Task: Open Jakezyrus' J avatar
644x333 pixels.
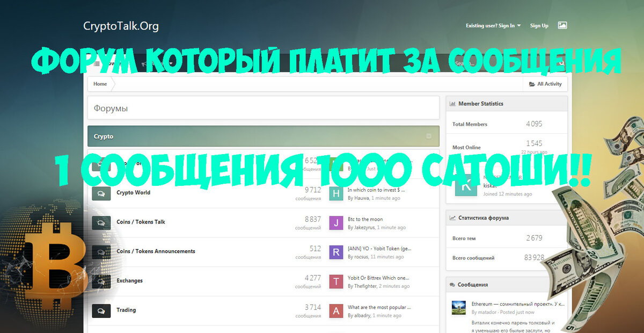Action: (x=336, y=223)
